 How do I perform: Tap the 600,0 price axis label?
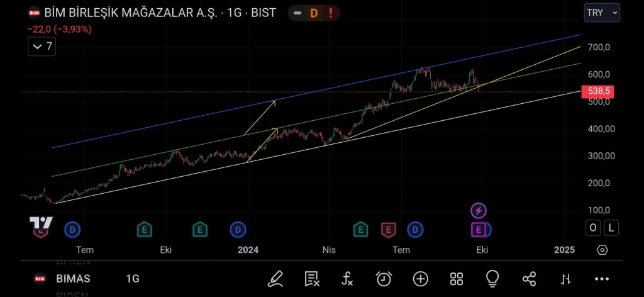(599, 74)
